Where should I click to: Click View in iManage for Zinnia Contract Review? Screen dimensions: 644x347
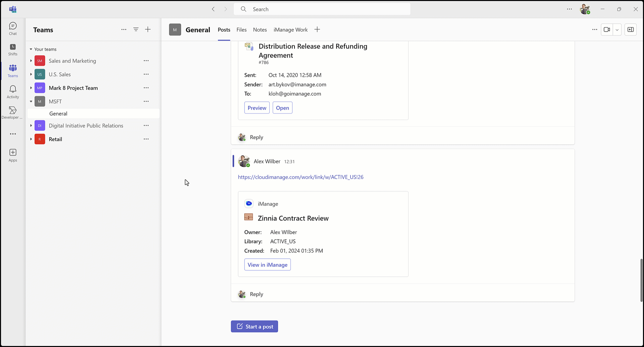[x=267, y=265]
